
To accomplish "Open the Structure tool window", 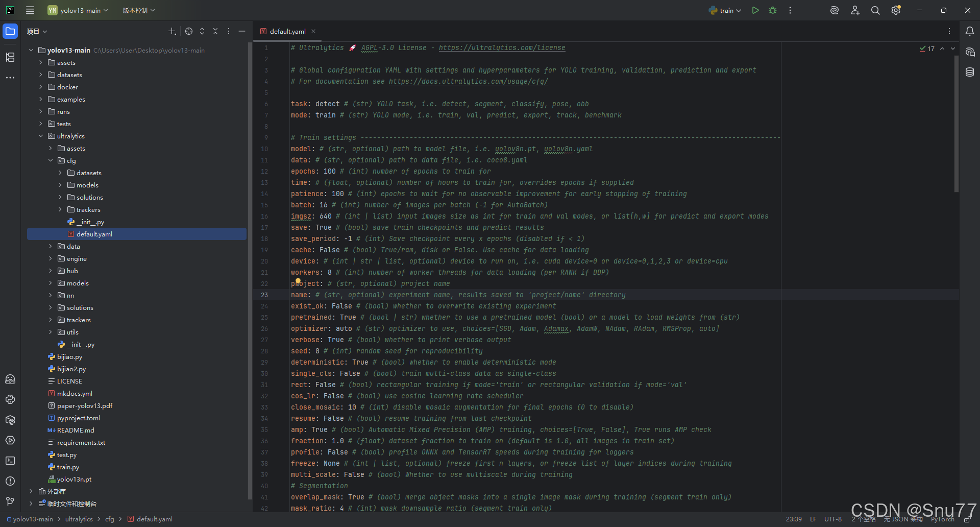I will point(10,57).
